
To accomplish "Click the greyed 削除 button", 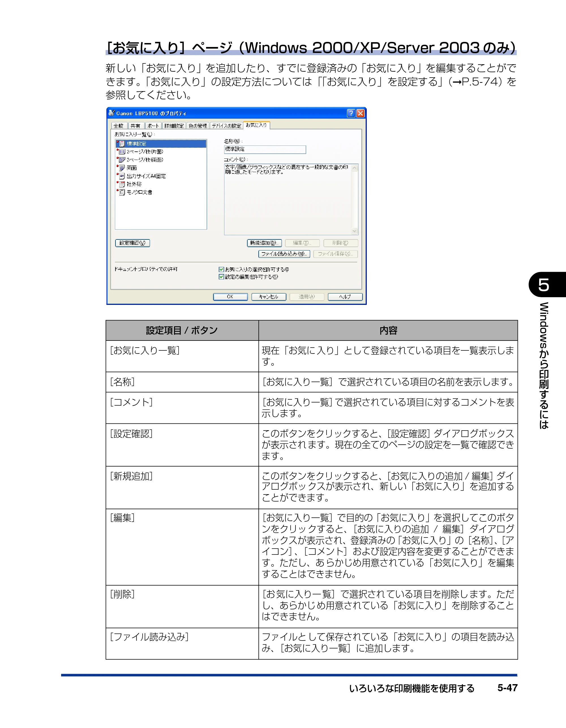I will [x=341, y=243].
